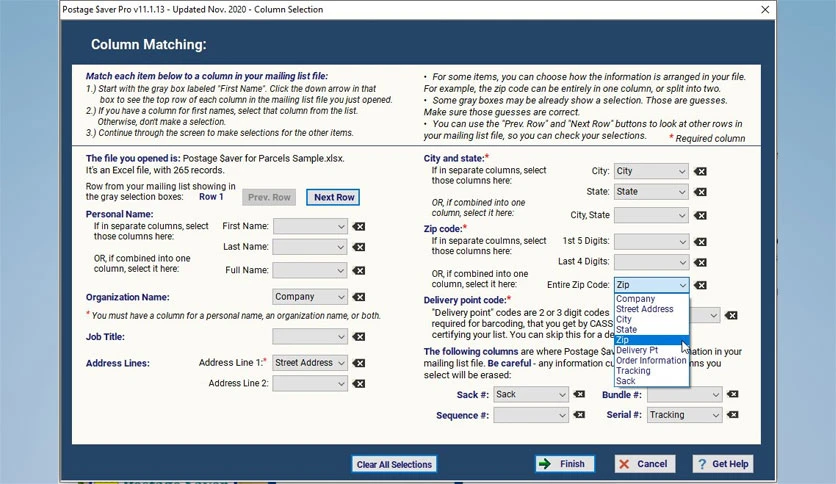Screen dimensions: 836x484
Task: Open the Address Line 1 dropdown
Action: pyautogui.click(x=310, y=363)
